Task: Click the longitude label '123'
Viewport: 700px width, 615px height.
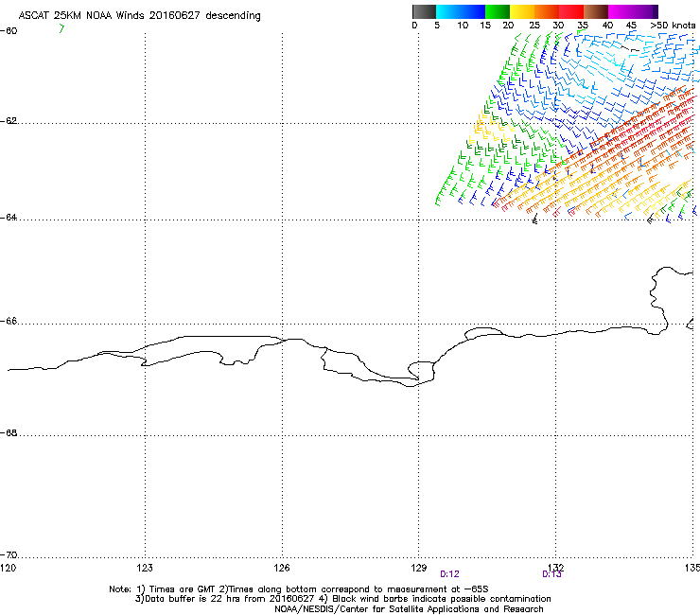Action: coord(145,567)
